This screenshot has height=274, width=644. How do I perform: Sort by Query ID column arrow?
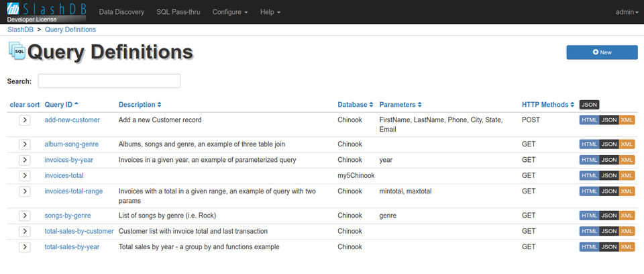coord(76,104)
